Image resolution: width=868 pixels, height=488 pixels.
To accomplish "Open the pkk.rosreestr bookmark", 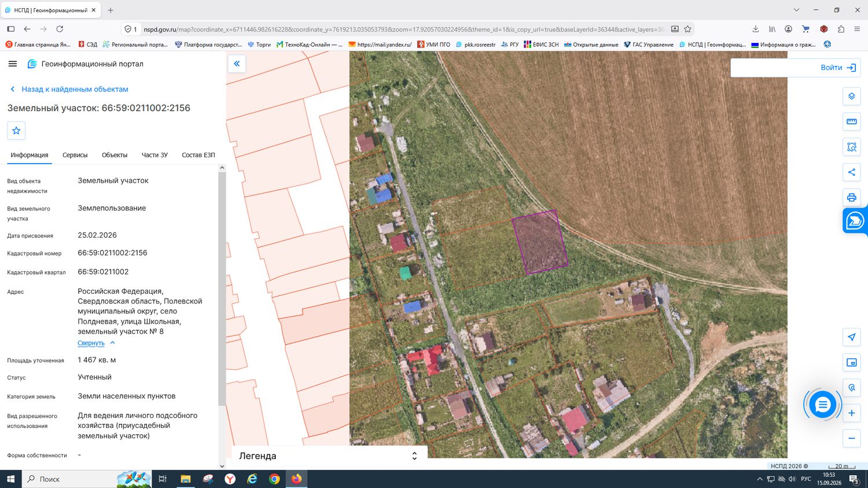I will click(x=476, y=45).
